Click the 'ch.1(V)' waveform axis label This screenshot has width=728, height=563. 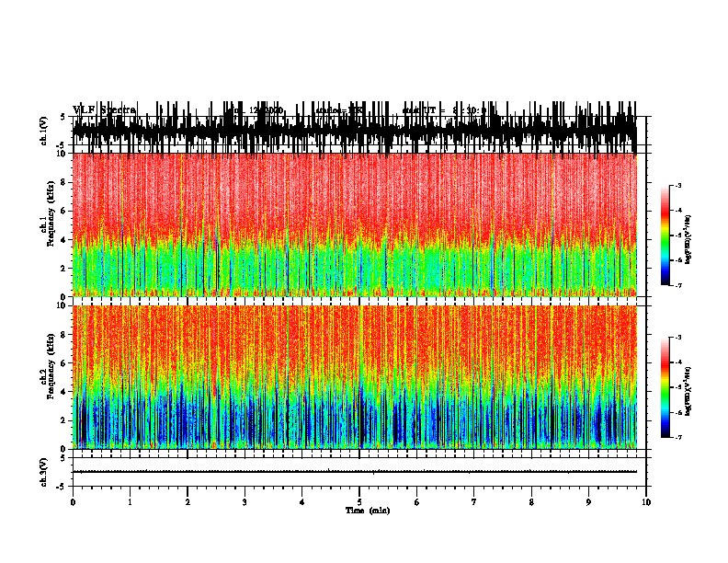click(44, 131)
